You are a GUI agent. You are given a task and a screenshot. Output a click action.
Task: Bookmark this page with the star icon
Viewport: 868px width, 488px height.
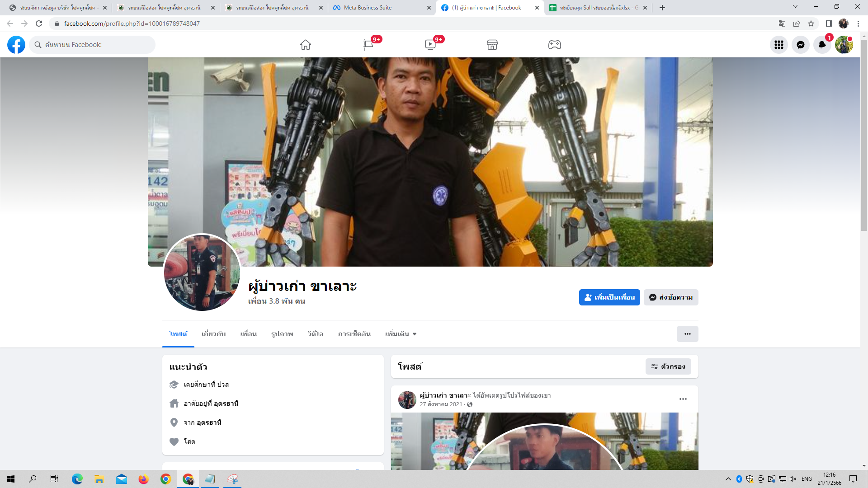(x=811, y=23)
